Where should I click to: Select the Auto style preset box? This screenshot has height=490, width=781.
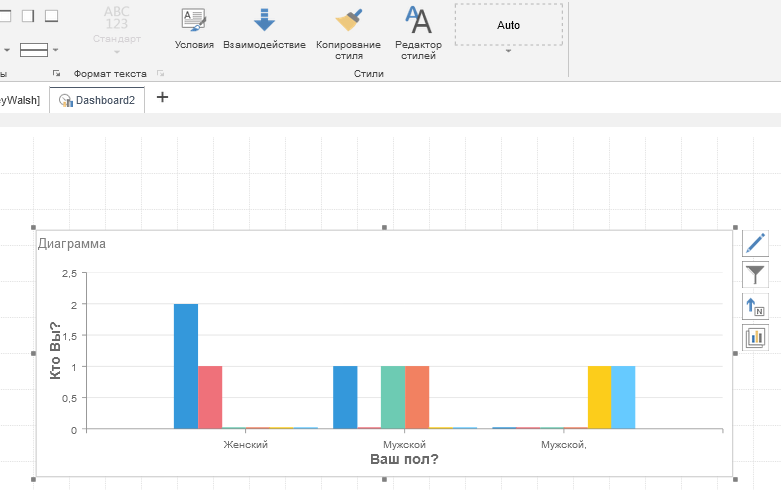click(x=508, y=25)
